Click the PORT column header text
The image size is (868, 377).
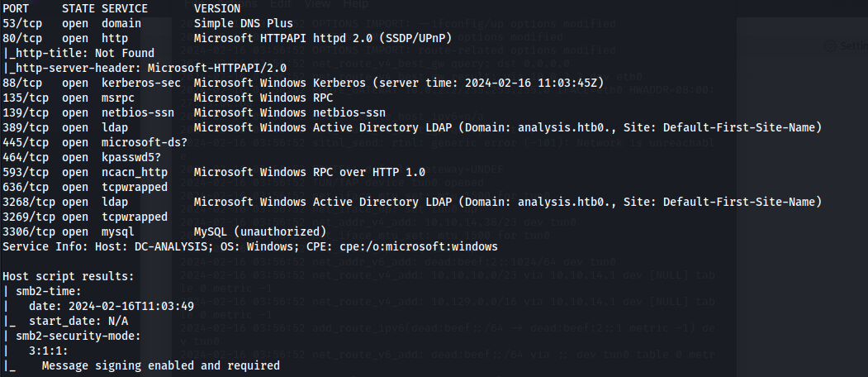(16, 8)
